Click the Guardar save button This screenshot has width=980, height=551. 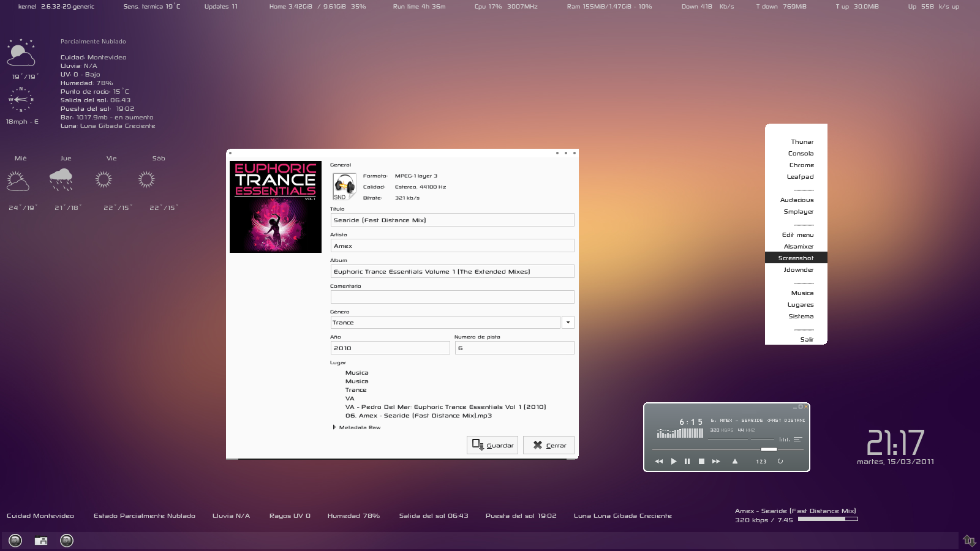click(x=492, y=445)
